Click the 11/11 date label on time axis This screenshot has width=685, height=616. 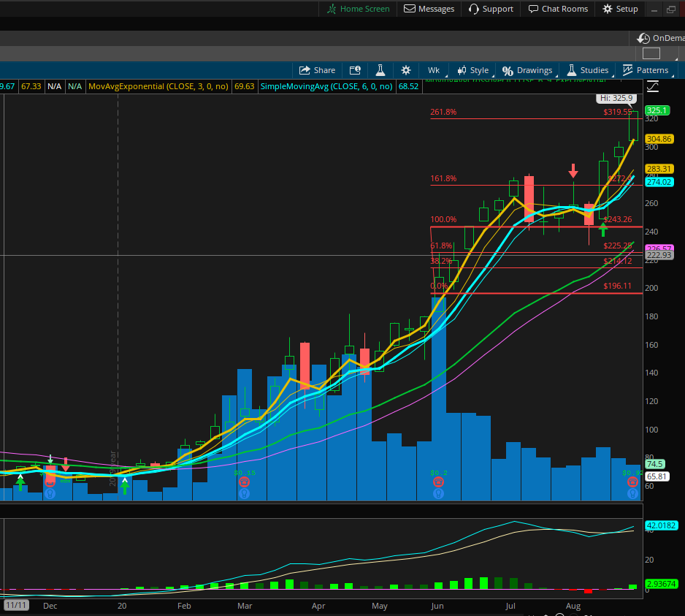(16, 606)
